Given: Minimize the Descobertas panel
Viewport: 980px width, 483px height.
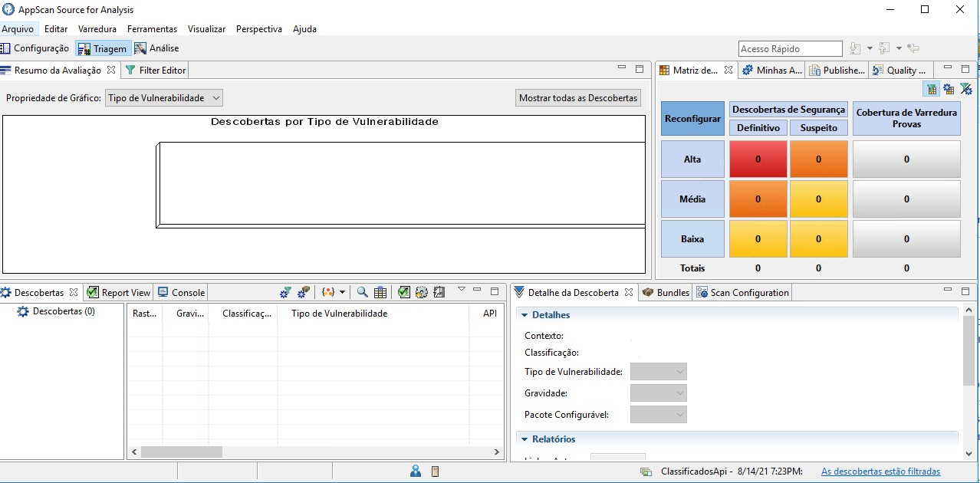Looking at the screenshot, I should click(x=477, y=291).
